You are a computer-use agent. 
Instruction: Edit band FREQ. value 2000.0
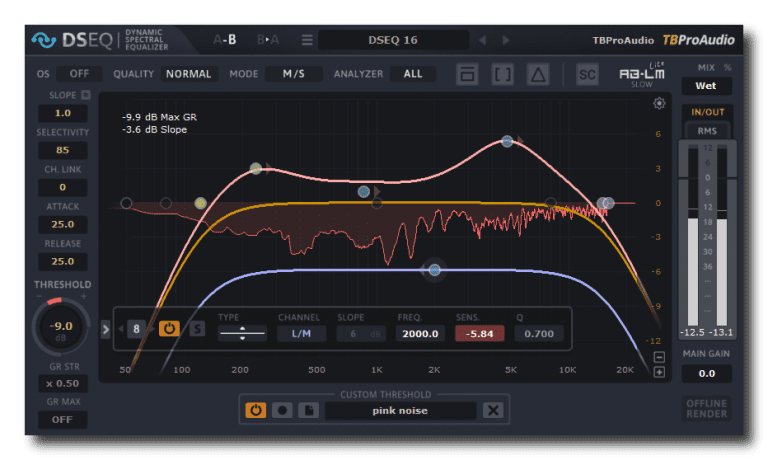[420, 334]
